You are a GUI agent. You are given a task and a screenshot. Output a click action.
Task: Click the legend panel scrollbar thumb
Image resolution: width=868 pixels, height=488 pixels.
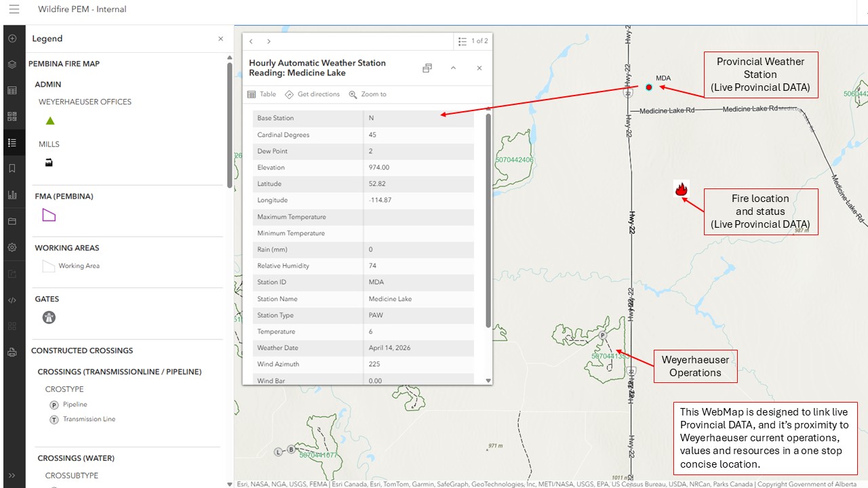tap(229, 125)
